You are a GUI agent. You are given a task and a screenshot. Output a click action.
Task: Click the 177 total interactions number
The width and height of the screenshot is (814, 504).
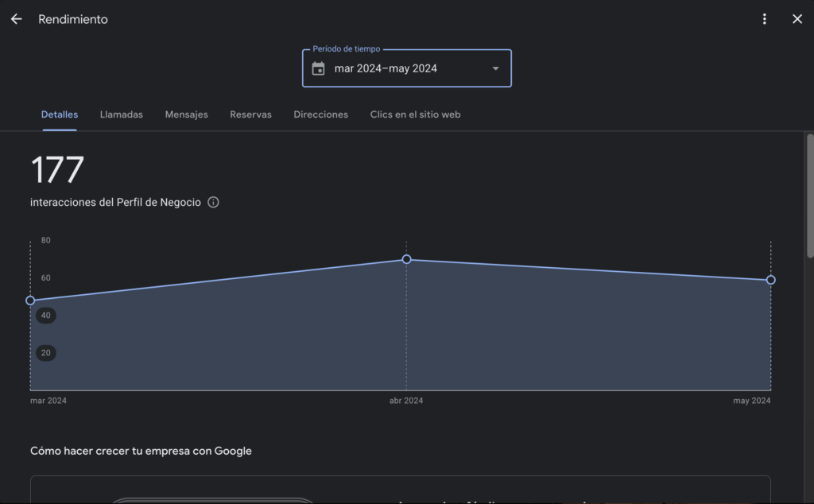pos(57,170)
